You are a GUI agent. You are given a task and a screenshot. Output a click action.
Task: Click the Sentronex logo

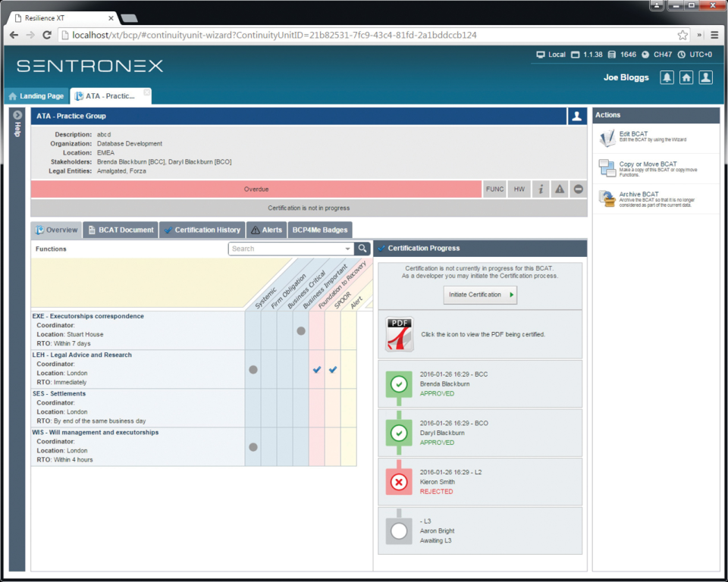(x=89, y=66)
